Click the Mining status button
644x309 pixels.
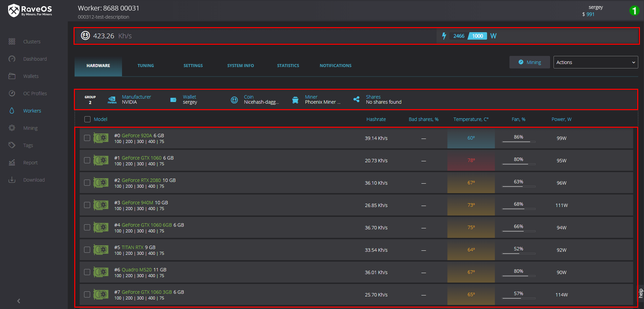[x=529, y=62]
